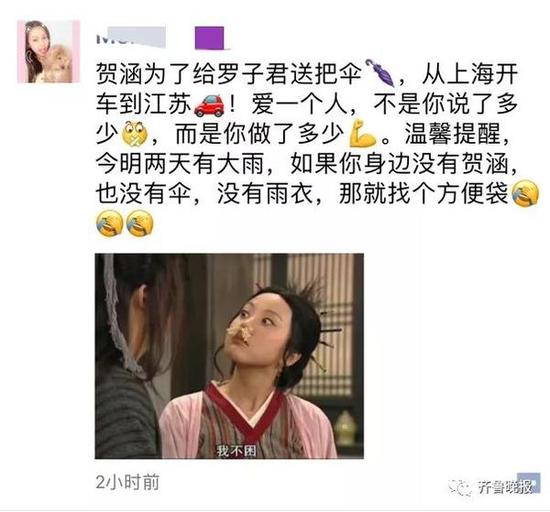
Task: Tap the 齐鲁晚报 watermark text
Action: pyautogui.click(x=506, y=487)
